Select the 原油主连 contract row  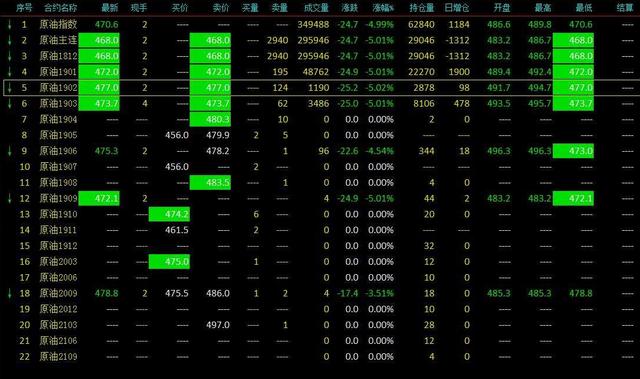click(320, 40)
